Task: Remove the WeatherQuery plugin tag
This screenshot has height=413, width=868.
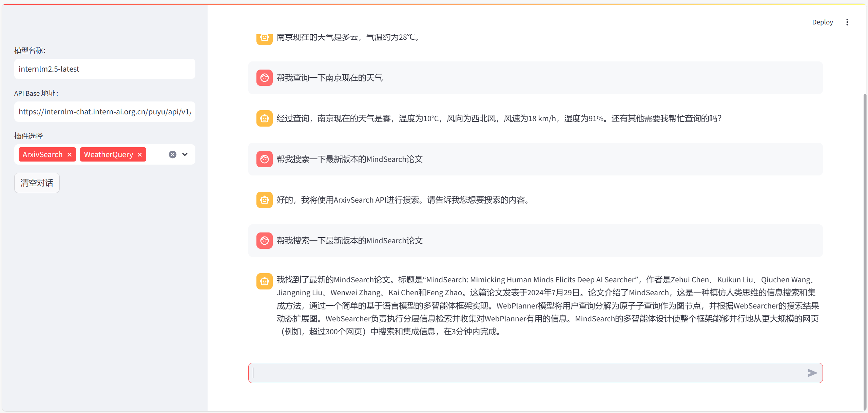Action: (x=140, y=155)
